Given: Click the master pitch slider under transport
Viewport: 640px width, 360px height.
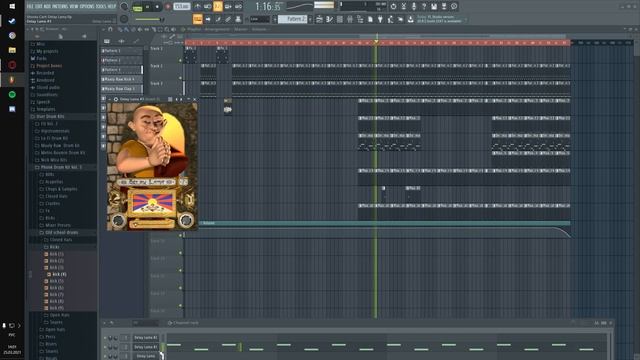Looking at the screenshot, I should coord(149,19).
